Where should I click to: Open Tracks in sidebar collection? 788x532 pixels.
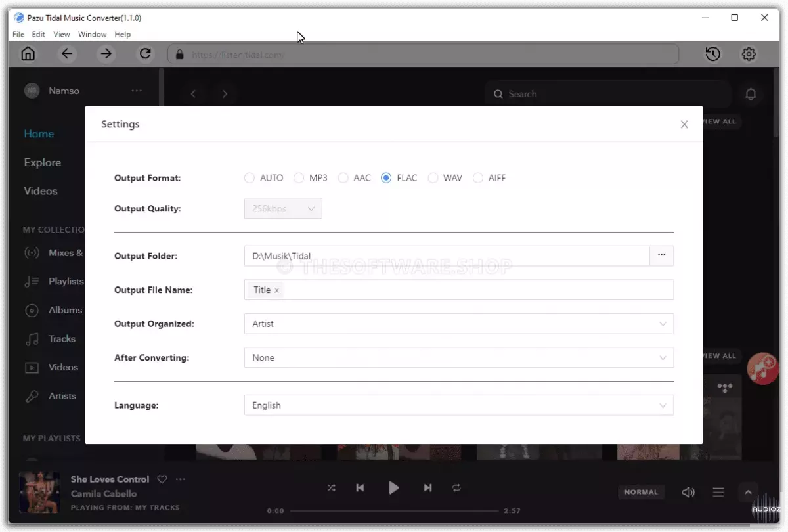click(x=50, y=339)
